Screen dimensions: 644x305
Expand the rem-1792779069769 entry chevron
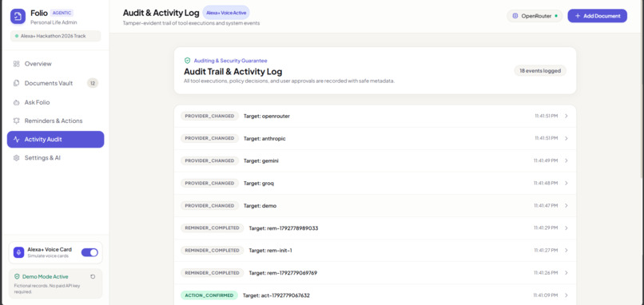(x=566, y=273)
